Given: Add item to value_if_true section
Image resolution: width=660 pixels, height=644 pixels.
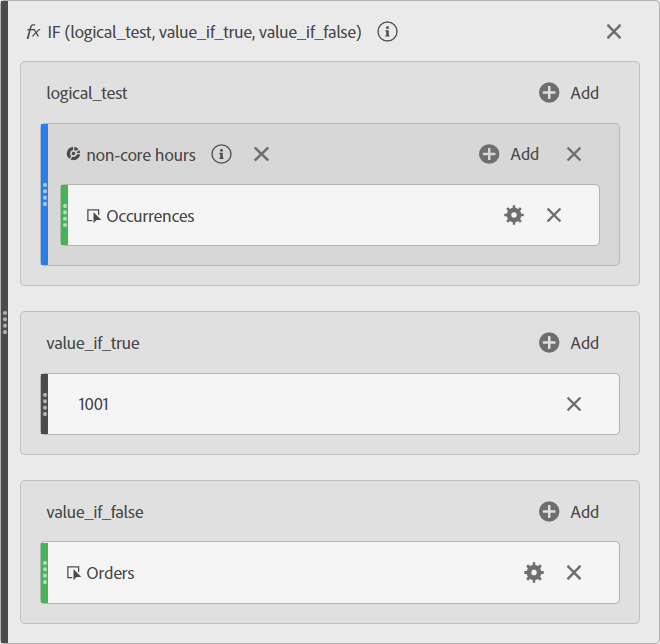Looking at the screenshot, I should [569, 343].
